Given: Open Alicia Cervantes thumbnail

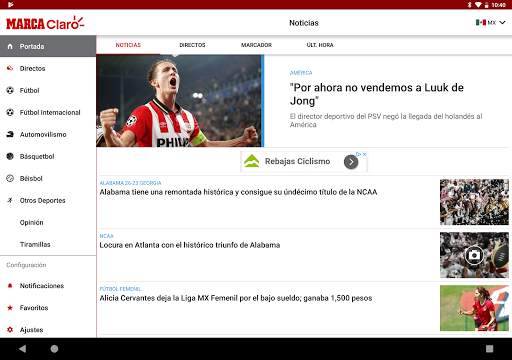Looking at the screenshot, I should [474, 308].
